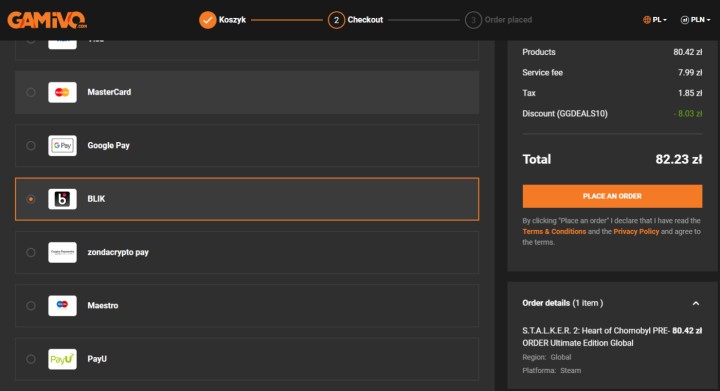Click the Discount (GGDEALS10) label
This screenshot has width=720, height=391.
pos(565,114)
